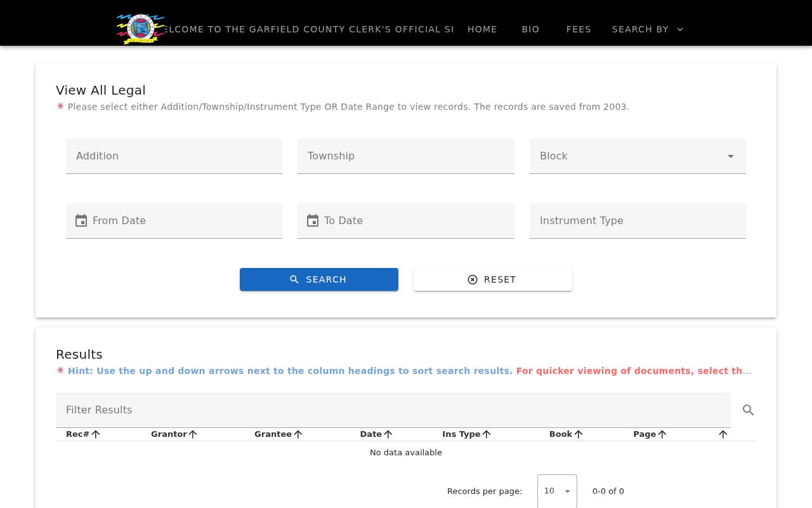The width and height of the screenshot is (812, 508).
Task: Sort by Rec# column arrow
Action: [96, 434]
